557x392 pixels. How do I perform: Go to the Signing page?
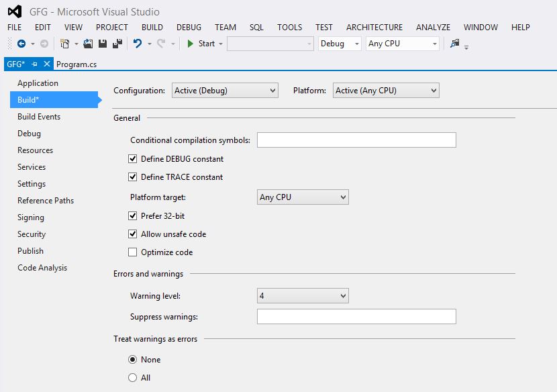coord(31,217)
